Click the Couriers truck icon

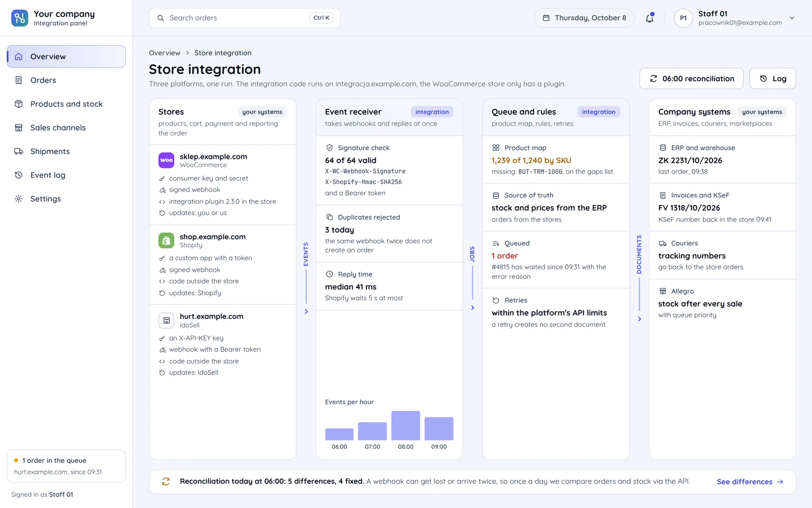click(663, 243)
